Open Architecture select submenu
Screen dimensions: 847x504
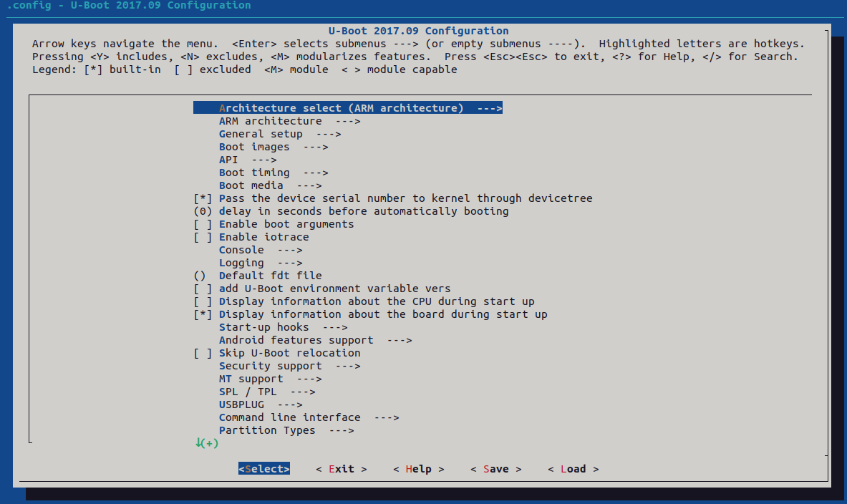point(348,108)
